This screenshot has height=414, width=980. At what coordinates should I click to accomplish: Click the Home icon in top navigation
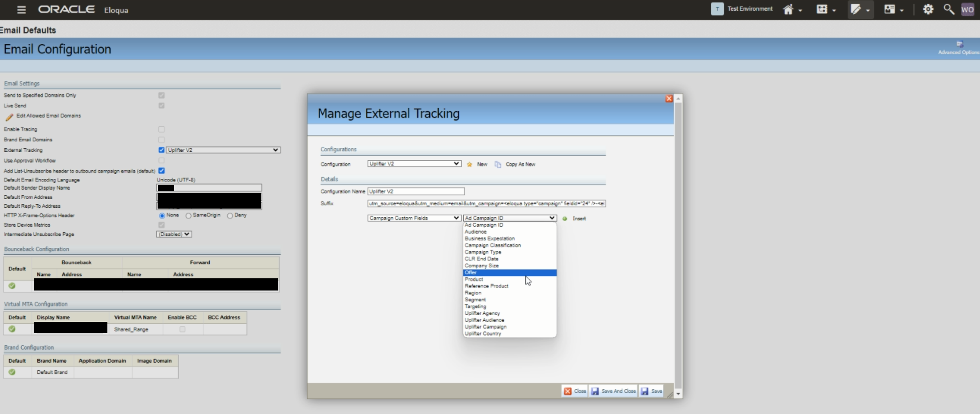789,9
